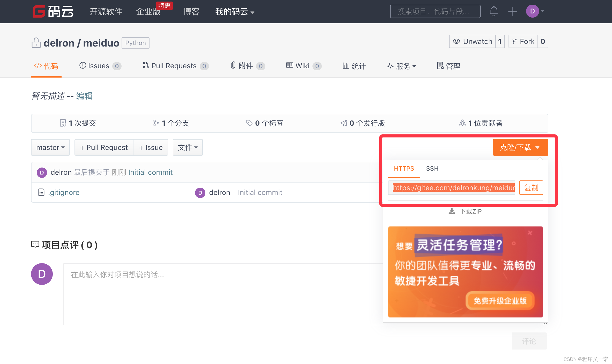Screen dimensions: 612x364
Task: Click the advertisement banner image
Action: (465, 272)
